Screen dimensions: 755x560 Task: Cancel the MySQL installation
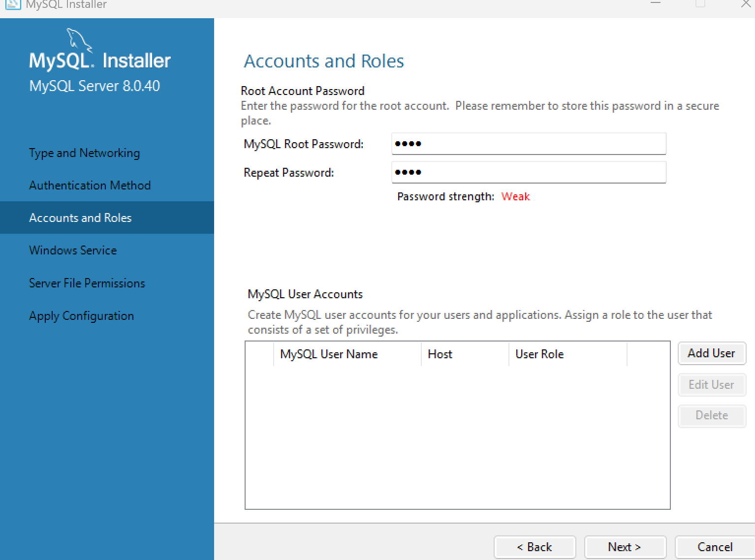click(x=715, y=547)
